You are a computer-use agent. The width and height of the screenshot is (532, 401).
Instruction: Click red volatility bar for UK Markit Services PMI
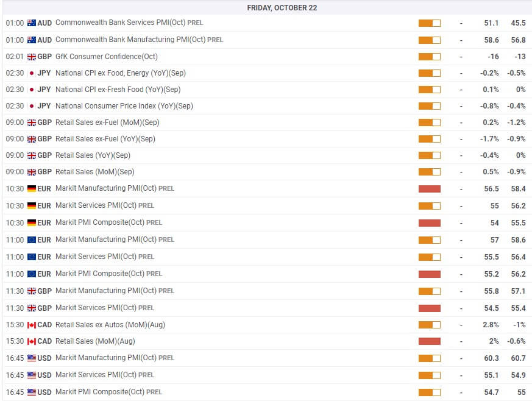pos(430,308)
